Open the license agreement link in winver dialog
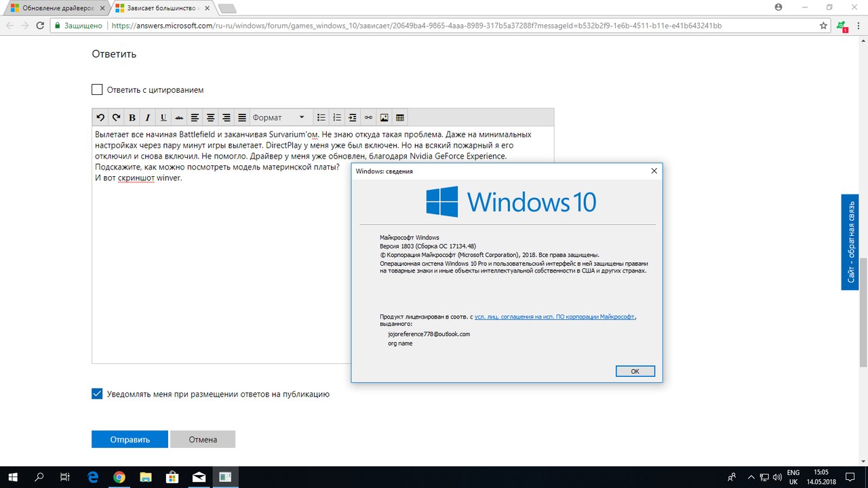868x488 pixels. tap(555, 317)
